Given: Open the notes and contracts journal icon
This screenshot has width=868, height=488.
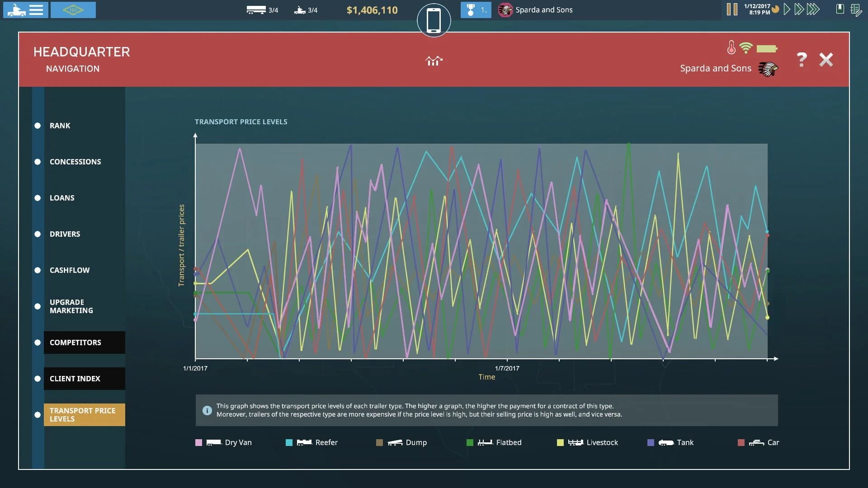Looking at the screenshot, I should coord(856,10).
